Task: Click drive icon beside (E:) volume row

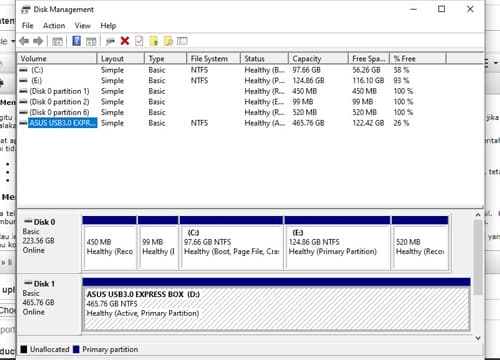Action: coord(24,81)
